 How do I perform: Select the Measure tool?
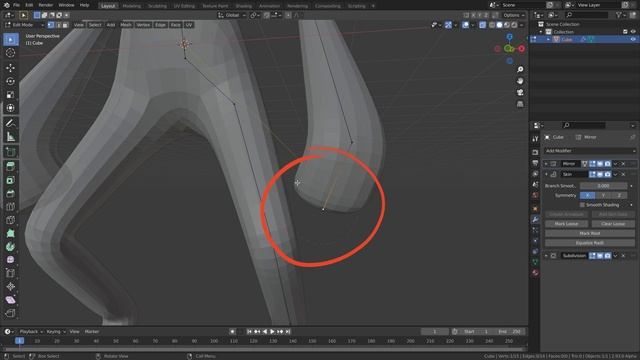pyautogui.click(x=11, y=137)
